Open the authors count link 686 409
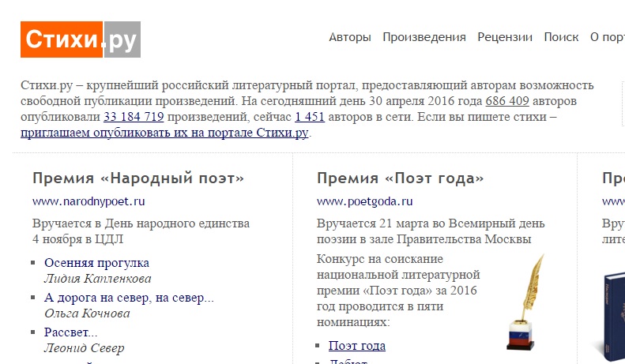Image resolution: width=625 pixels, height=364 pixels. (x=507, y=101)
